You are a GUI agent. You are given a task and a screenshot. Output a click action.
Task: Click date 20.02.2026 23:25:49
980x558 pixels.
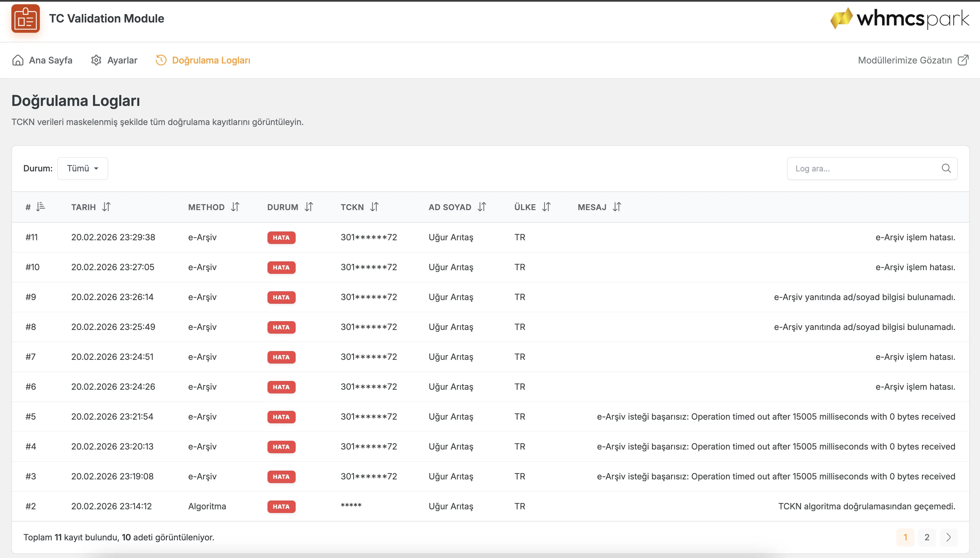pos(113,327)
